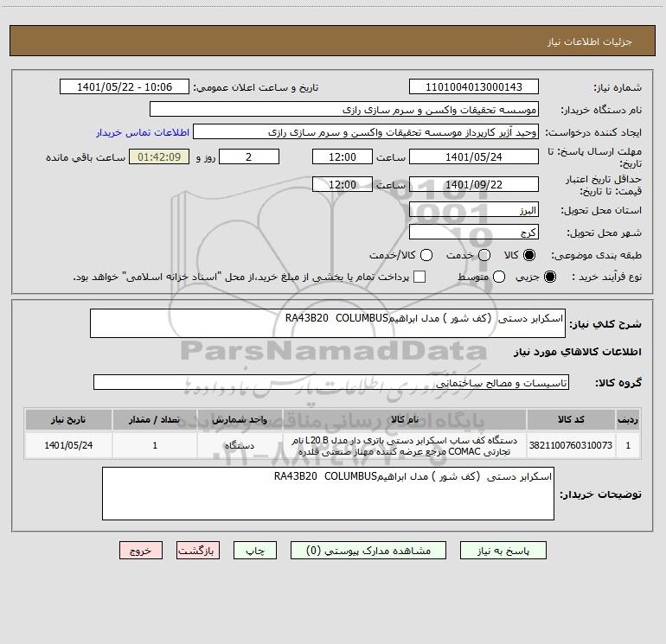Click the buyer organization name field
This screenshot has height=644, width=666.
click(x=344, y=110)
